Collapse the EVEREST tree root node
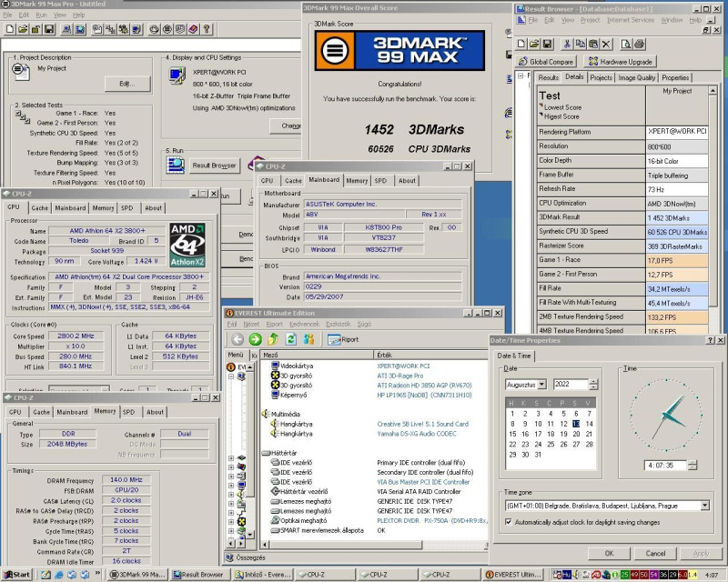Image resolution: width=728 pixels, height=582 pixels. 231,376
